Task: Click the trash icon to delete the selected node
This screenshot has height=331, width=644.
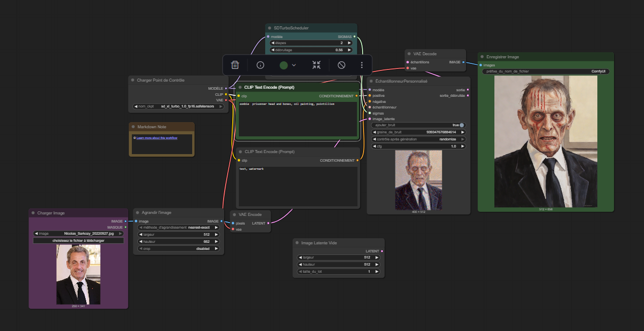Action: click(235, 65)
